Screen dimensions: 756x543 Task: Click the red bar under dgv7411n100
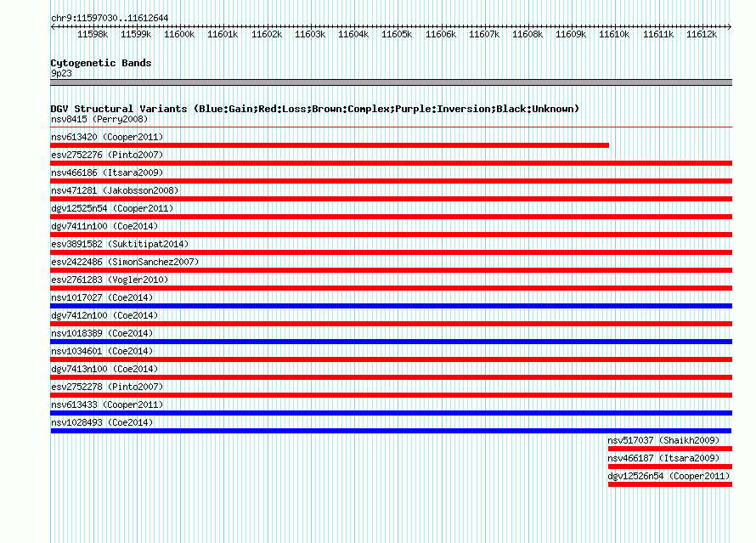point(392,235)
